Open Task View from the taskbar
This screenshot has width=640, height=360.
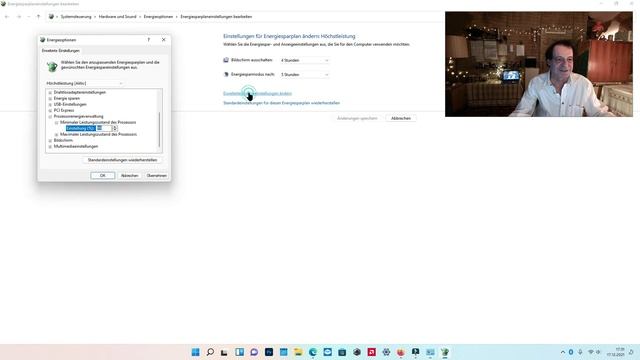(x=224, y=352)
